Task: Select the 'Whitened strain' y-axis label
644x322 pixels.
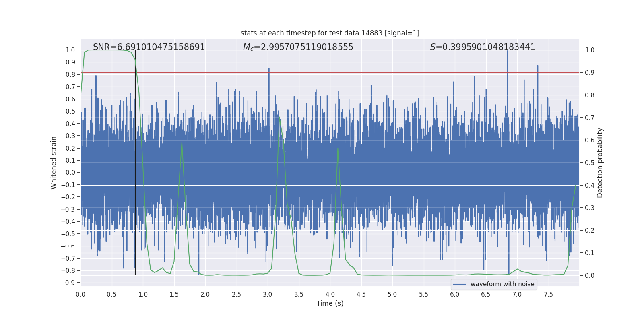Action: [54, 163]
